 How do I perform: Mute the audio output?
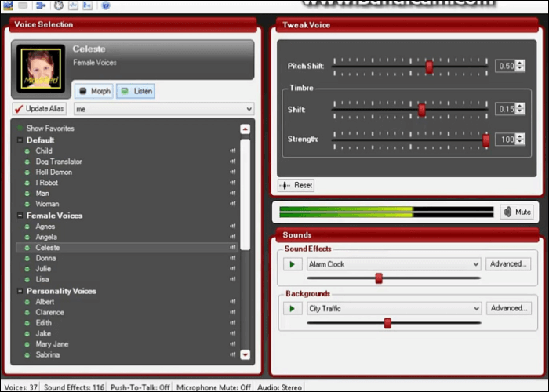point(517,212)
